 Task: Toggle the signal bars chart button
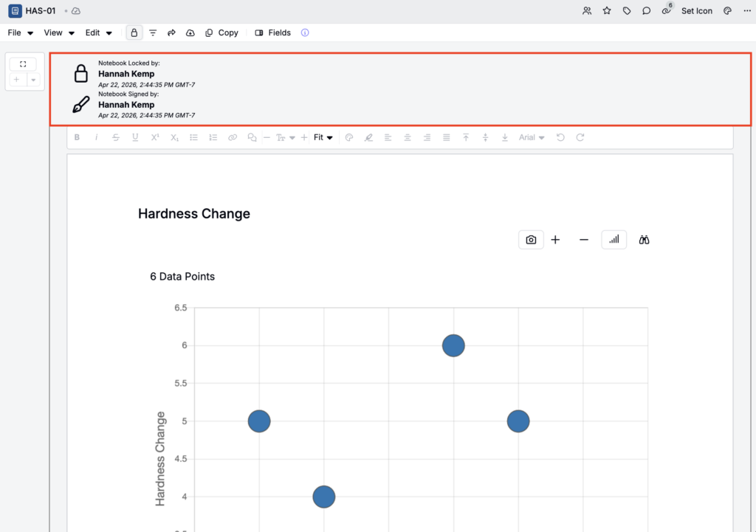coord(614,240)
